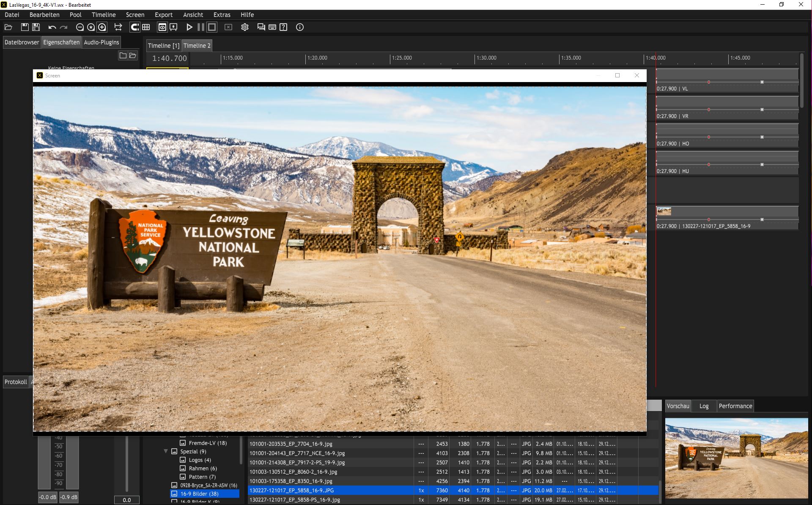
Task: Collapse the Spezial (9) pool folder
Action: point(166,451)
